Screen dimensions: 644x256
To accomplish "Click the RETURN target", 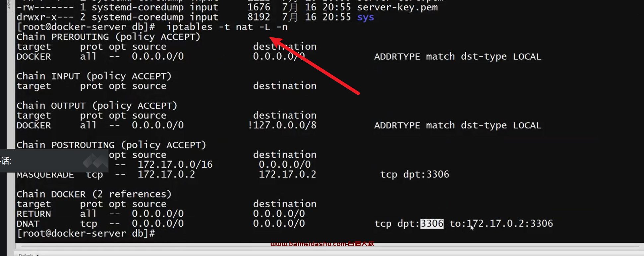I will (34, 214).
